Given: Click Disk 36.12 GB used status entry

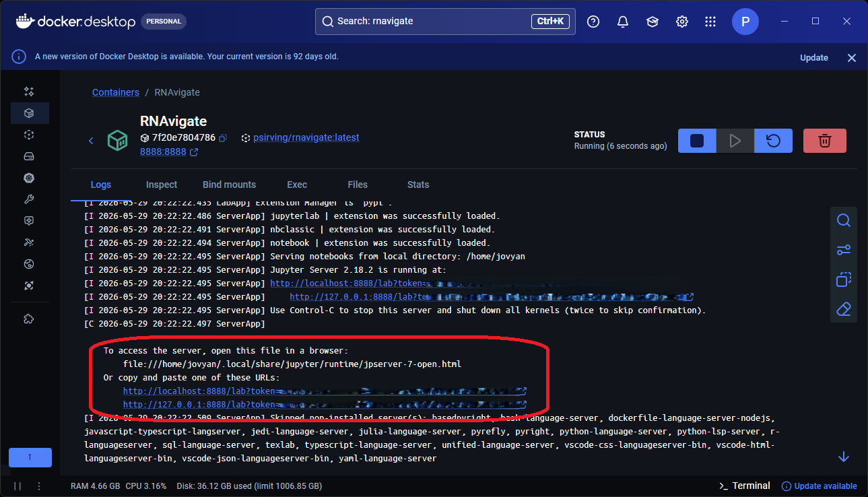Looking at the screenshot, I should (249, 486).
